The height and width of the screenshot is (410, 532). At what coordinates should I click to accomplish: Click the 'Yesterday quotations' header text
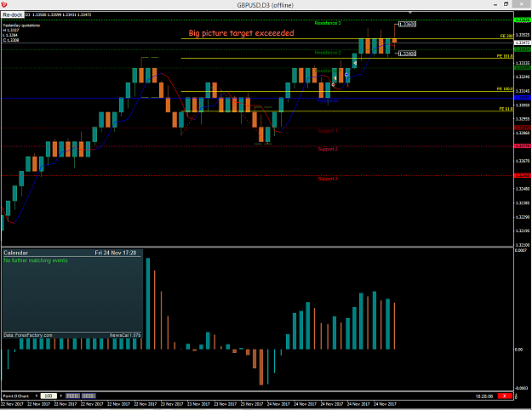pyautogui.click(x=21, y=26)
